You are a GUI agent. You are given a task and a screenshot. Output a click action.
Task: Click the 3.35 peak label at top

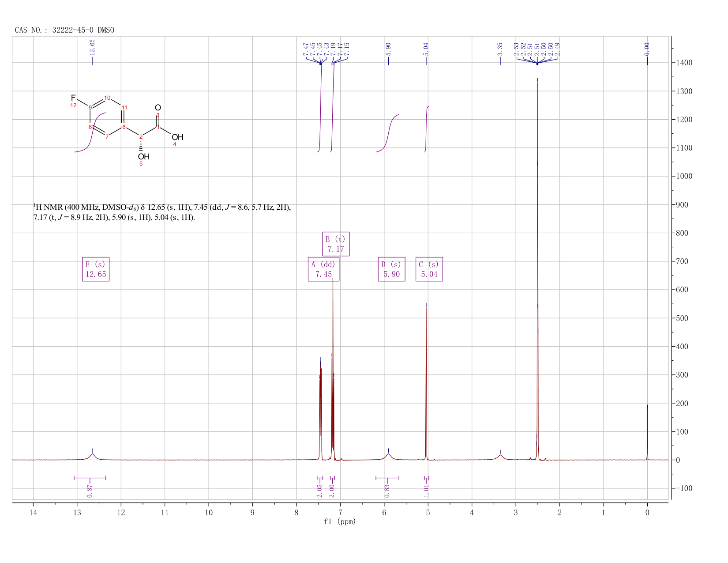(500, 49)
